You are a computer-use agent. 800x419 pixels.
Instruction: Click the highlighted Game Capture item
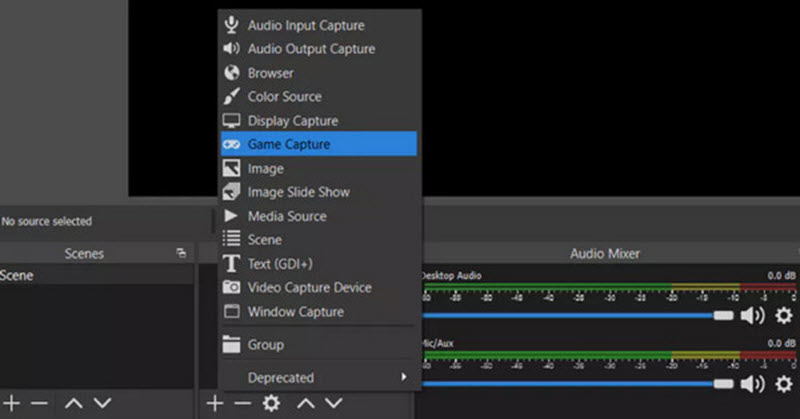coord(319,144)
